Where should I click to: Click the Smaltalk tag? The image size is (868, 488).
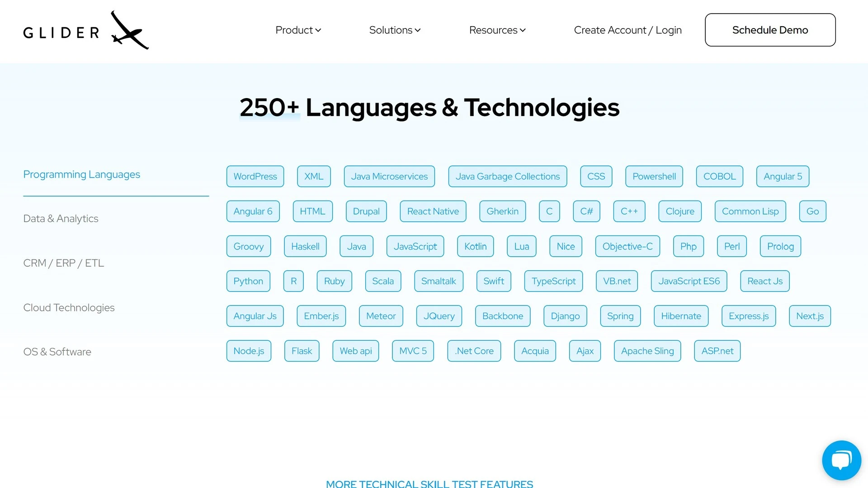439,281
